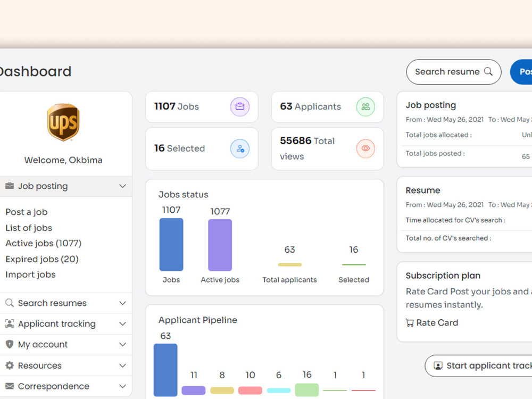
Task: Click the icon in Start applicant tracking button
Action: point(438,366)
